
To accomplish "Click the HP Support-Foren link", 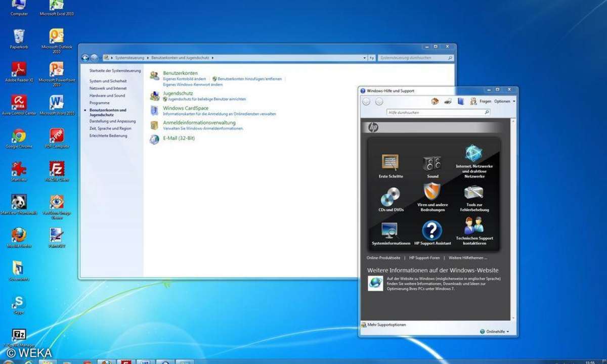I will [424, 258].
